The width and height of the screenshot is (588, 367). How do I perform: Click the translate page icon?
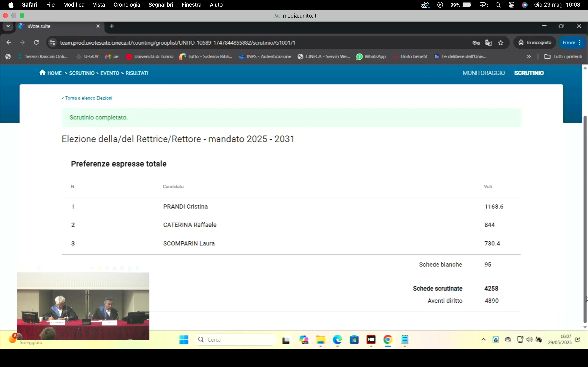click(488, 43)
